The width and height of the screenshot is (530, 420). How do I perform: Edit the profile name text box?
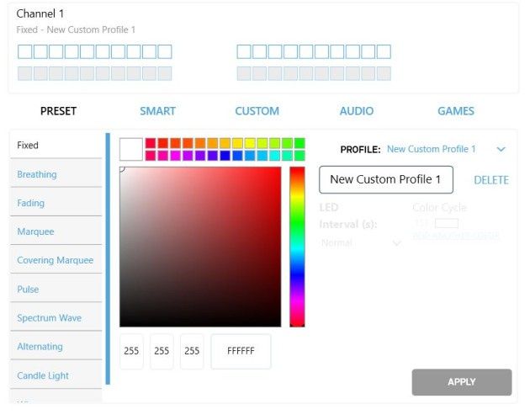click(385, 179)
